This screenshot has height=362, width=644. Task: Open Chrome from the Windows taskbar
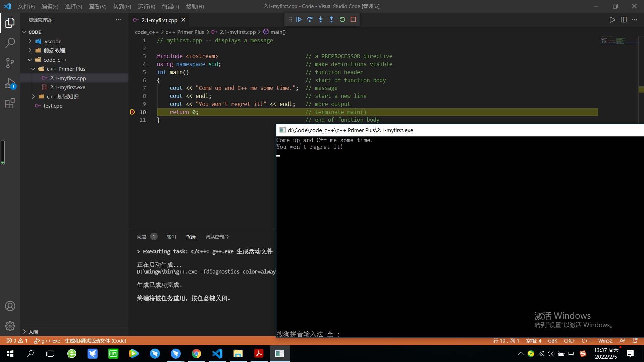(x=197, y=353)
